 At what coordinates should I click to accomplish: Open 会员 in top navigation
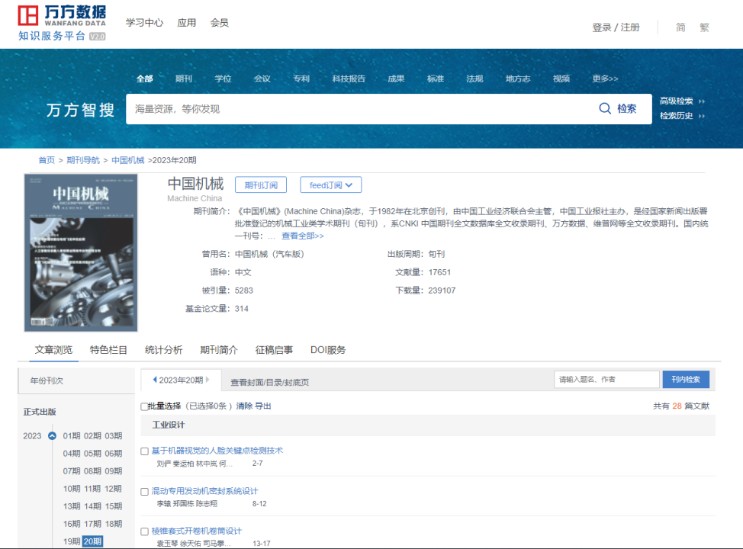219,22
